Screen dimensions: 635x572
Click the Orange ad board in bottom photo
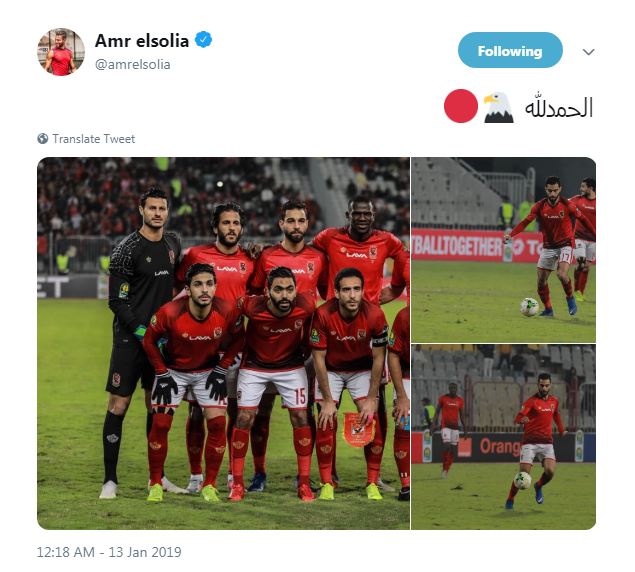pyautogui.click(x=499, y=447)
